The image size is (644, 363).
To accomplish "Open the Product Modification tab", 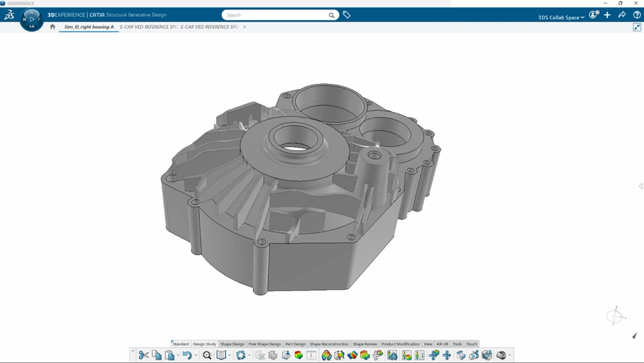I will pos(400,344).
